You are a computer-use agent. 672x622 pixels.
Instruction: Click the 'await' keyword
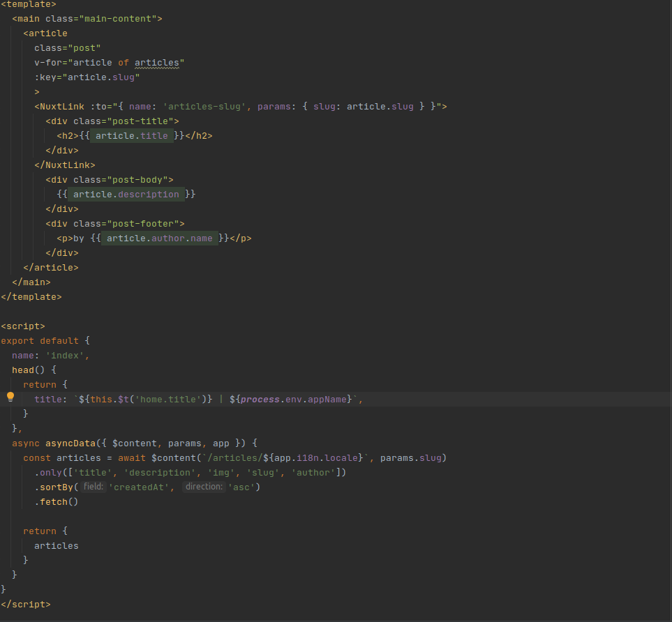132,458
